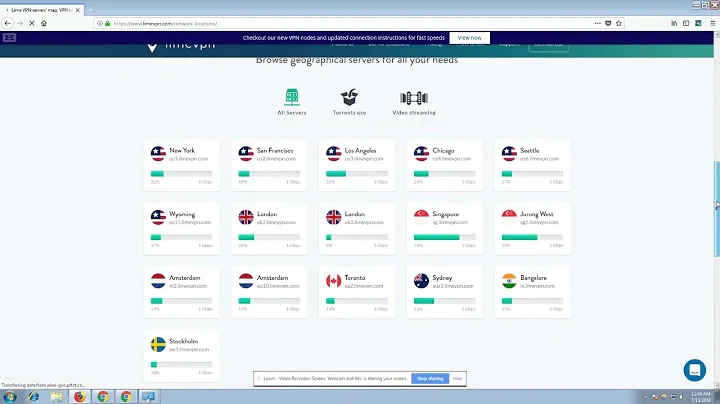Switch to Firefox in the taskbar
Screen dimensions: 720x404
pyautogui.click(x=79, y=397)
